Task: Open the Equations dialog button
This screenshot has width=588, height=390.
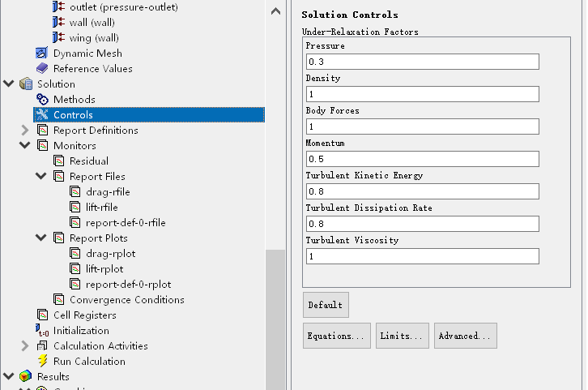Action: 337,336
